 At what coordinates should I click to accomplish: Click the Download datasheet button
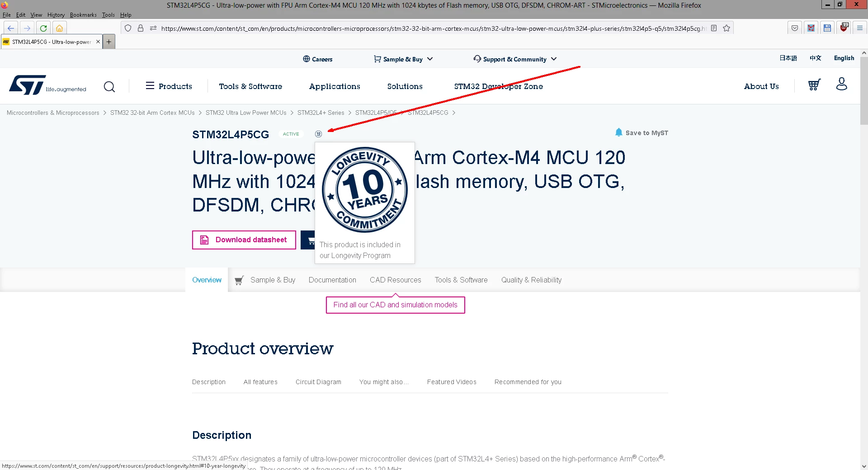click(x=244, y=240)
